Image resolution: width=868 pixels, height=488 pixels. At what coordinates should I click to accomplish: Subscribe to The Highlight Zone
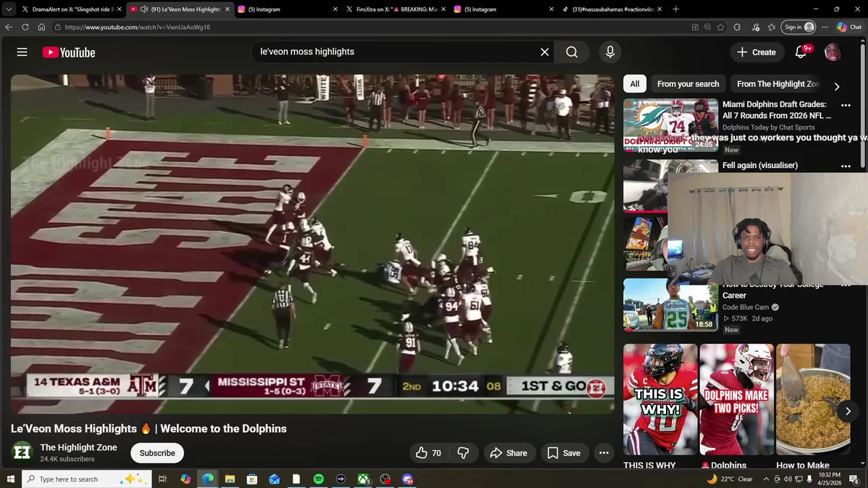tap(157, 453)
